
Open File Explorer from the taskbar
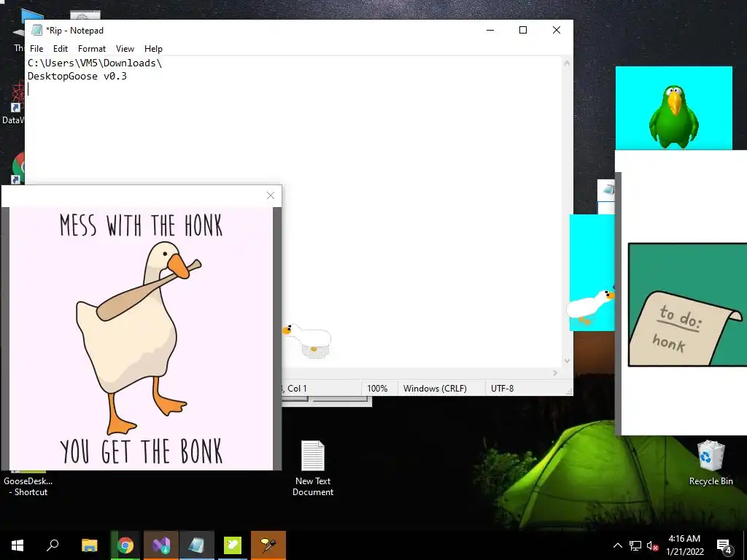coord(89,545)
